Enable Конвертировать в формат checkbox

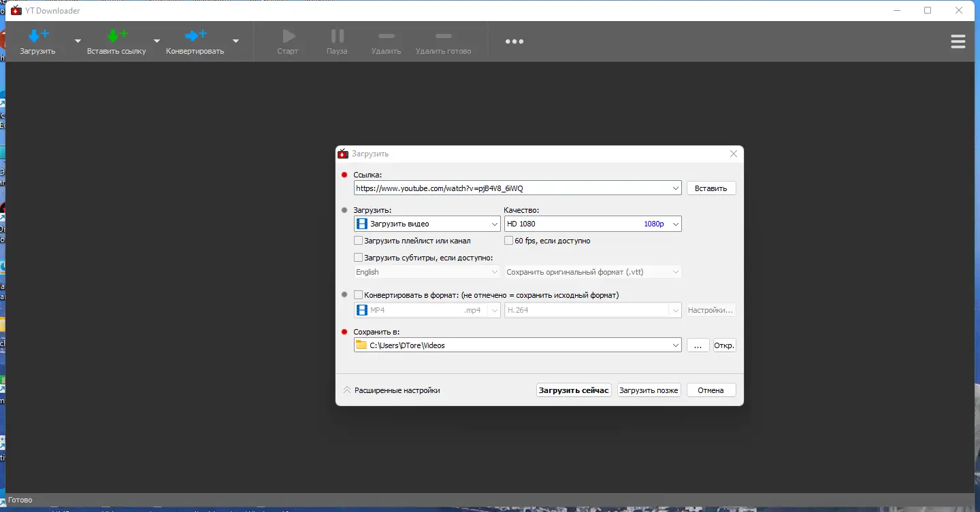(x=359, y=295)
